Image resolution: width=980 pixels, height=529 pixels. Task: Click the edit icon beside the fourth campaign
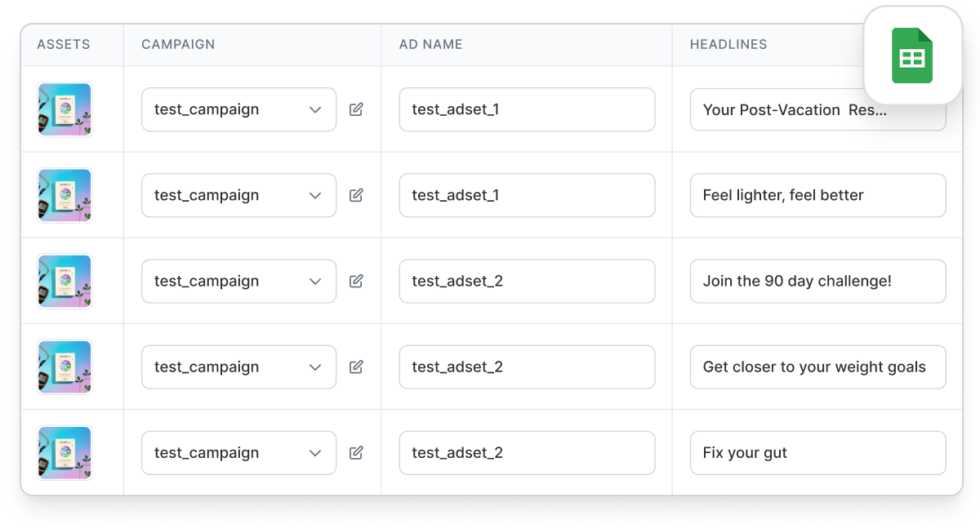tap(355, 367)
